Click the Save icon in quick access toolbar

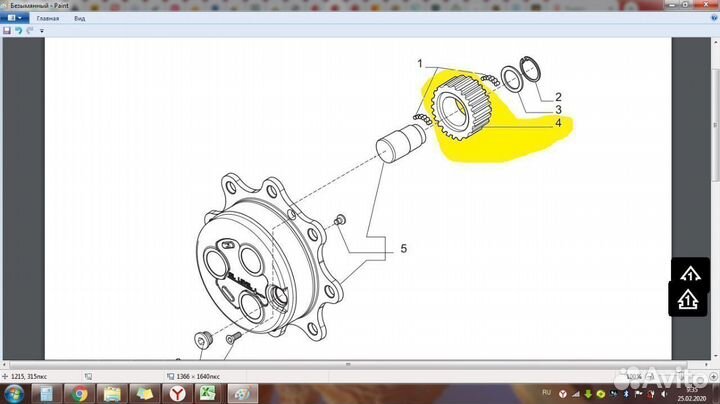pos(7,30)
